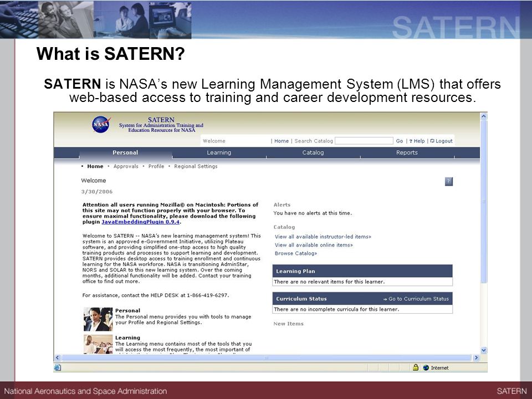Click the Learning section thumbnail image

[x=98, y=344]
